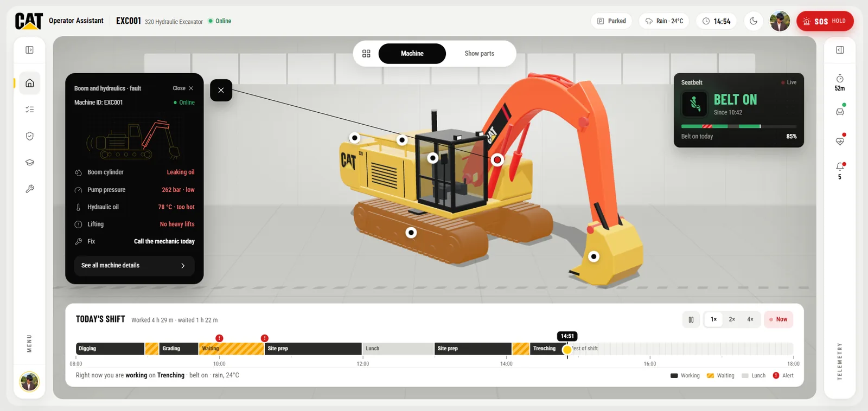Click the Waiting timeline segment
The width and height of the screenshot is (868, 411).
(232, 349)
